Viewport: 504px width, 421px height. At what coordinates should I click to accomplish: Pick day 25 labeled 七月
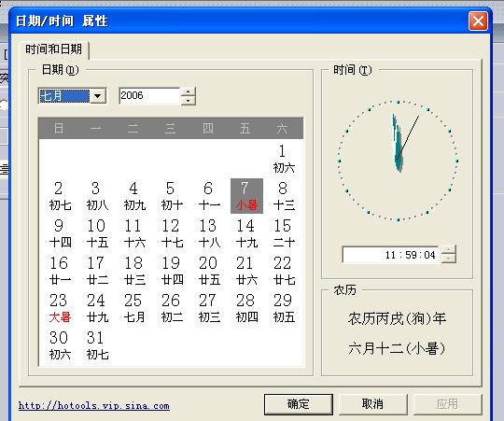[134, 308]
